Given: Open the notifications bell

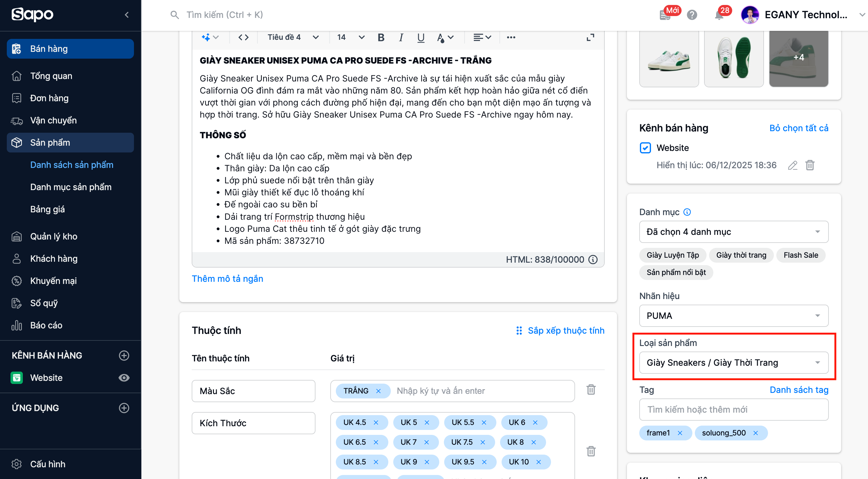Looking at the screenshot, I should (x=719, y=15).
